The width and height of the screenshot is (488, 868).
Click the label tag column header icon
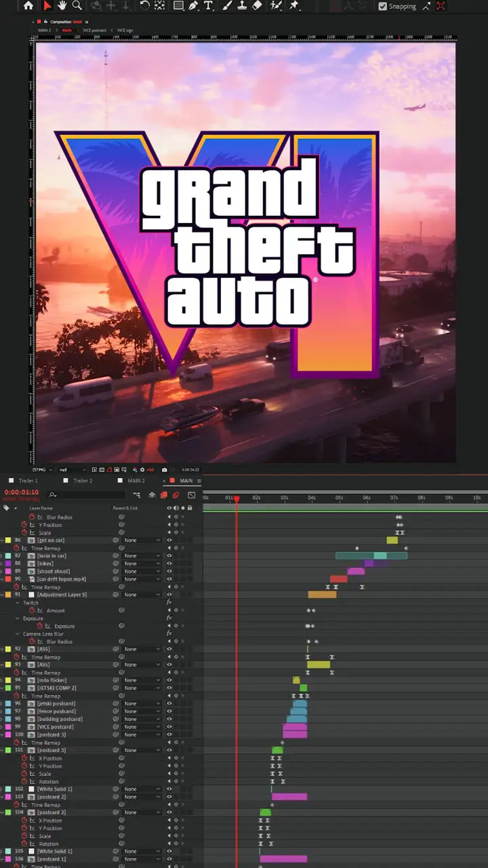point(6,507)
